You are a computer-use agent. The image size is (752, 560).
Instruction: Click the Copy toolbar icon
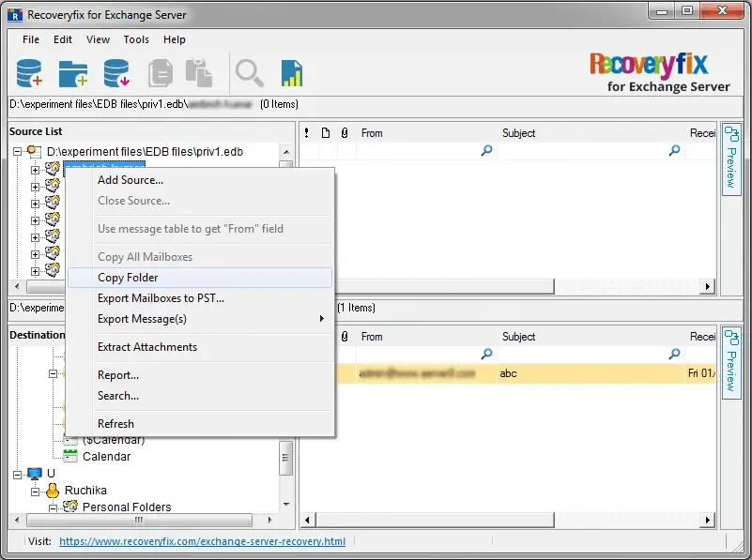[161, 73]
